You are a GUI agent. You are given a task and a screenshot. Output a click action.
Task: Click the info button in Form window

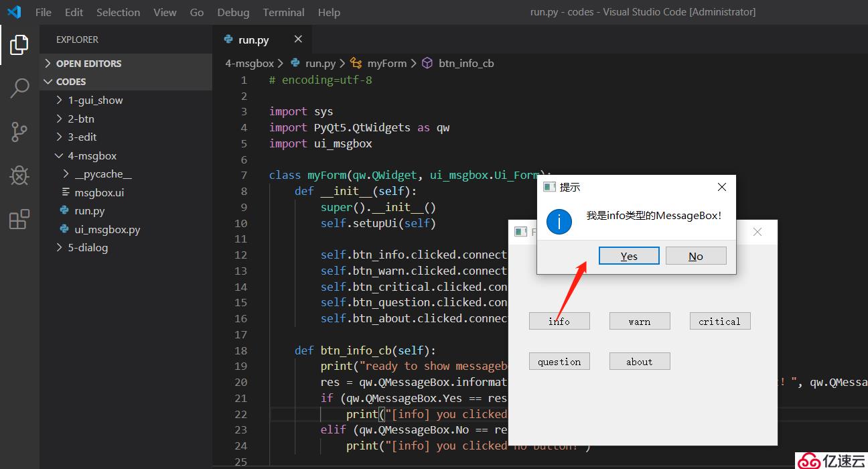(x=559, y=321)
